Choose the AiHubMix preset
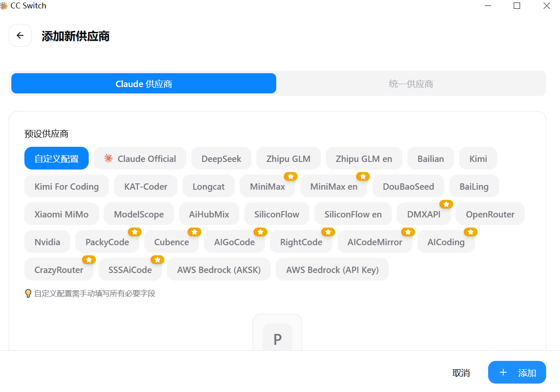This screenshot has width=560, height=392. pyautogui.click(x=209, y=214)
